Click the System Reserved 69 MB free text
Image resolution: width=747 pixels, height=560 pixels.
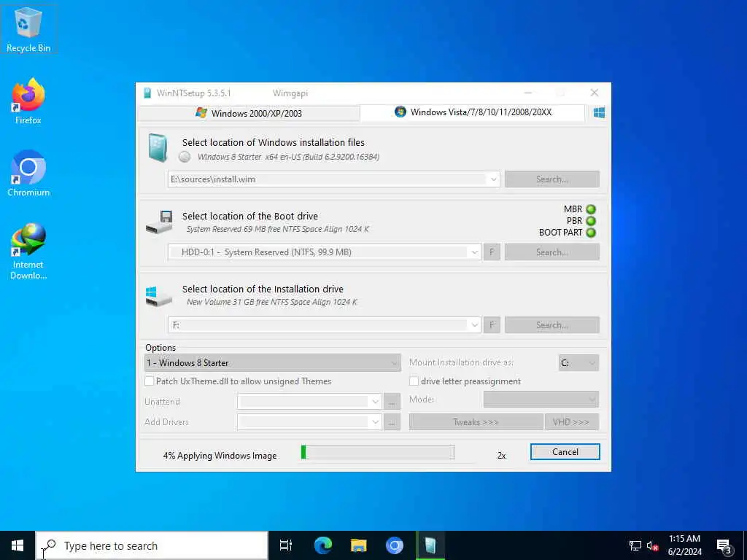pos(277,229)
